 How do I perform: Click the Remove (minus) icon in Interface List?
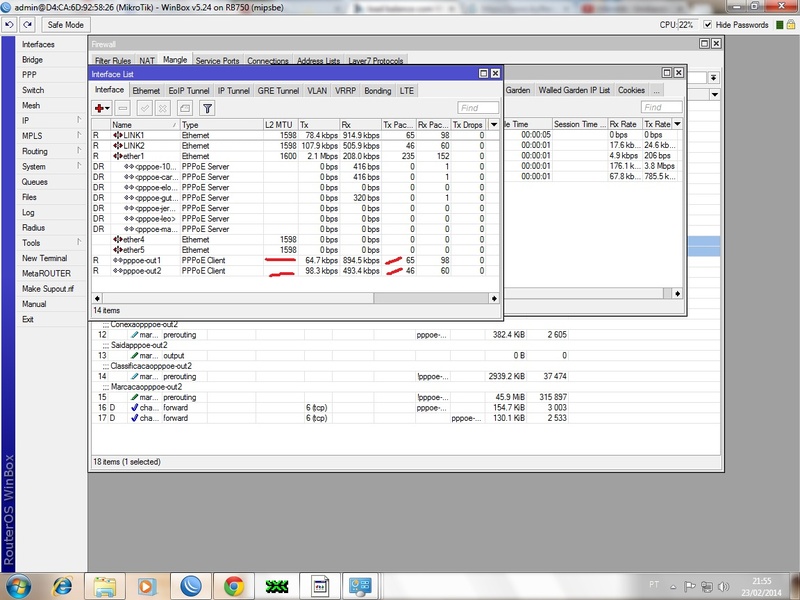(123, 108)
